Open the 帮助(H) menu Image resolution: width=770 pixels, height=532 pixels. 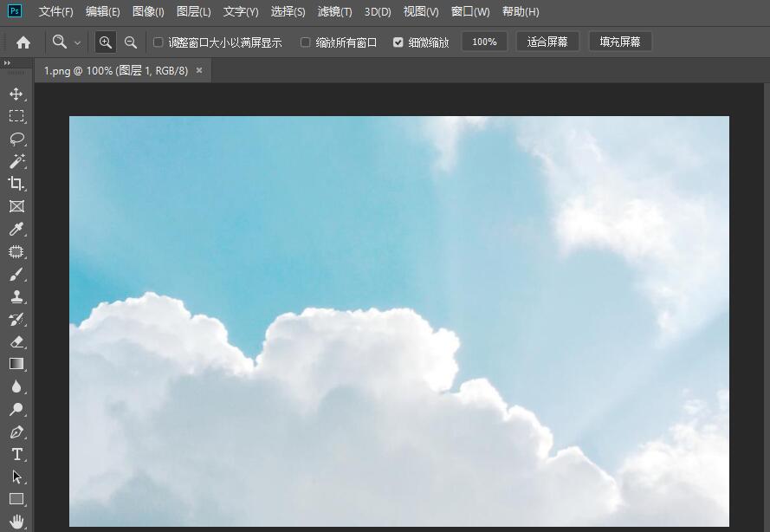(x=521, y=11)
